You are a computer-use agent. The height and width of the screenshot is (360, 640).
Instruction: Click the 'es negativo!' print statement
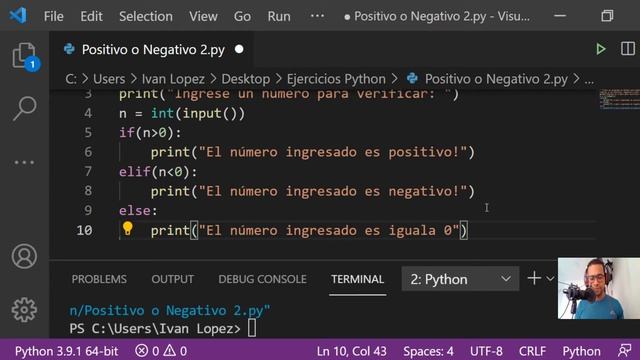click(313, 191)
